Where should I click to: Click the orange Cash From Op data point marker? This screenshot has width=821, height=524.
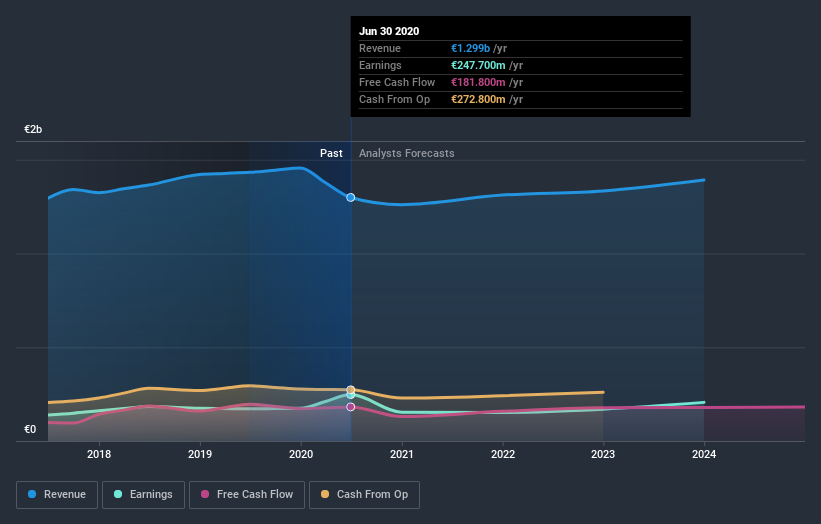click(x=351, y=390)
